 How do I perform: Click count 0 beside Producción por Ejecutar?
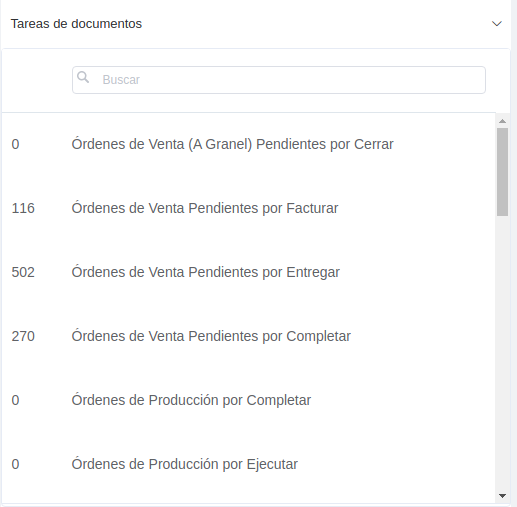tap(15, 464)
